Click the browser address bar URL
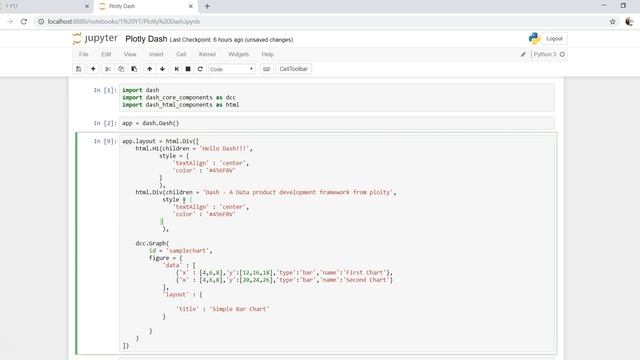The image size is (640, 360). [124, 22]
